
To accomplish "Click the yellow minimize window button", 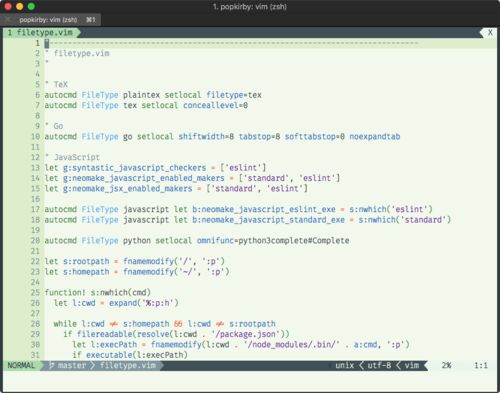I will tap(20, 6).
